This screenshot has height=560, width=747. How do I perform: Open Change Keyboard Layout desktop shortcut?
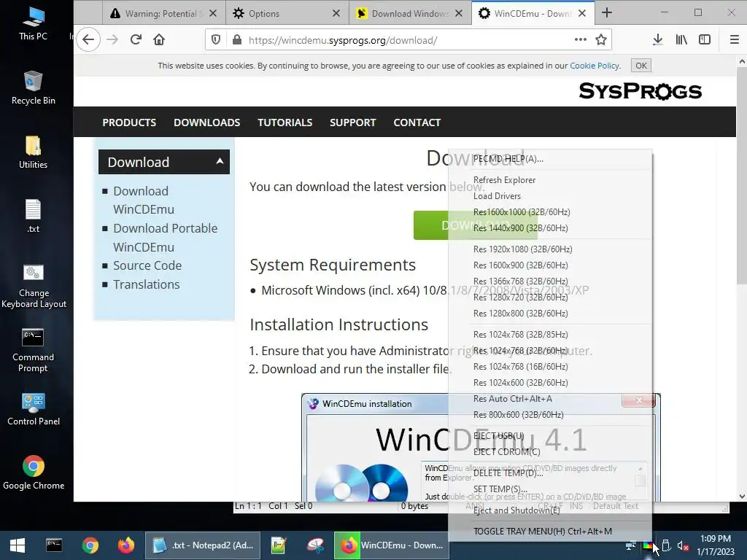pos(34,287)
